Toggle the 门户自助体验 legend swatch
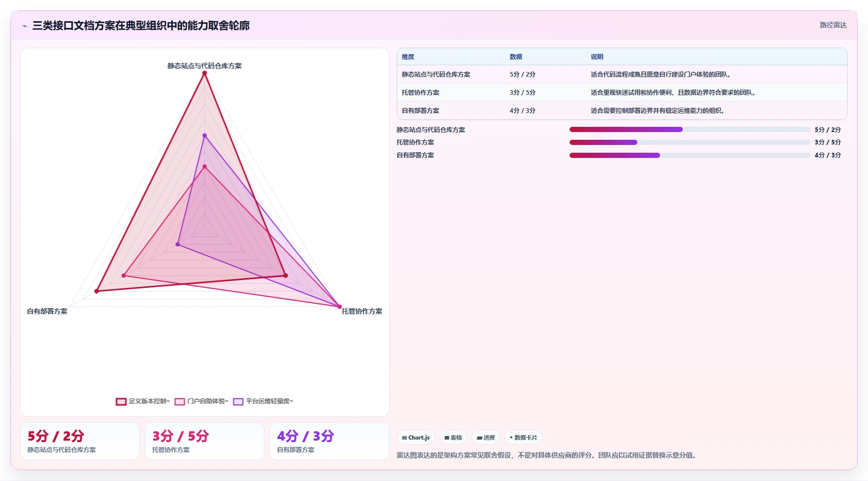Image resolution: width=868 pixels, height=481 pixels. 179,401
